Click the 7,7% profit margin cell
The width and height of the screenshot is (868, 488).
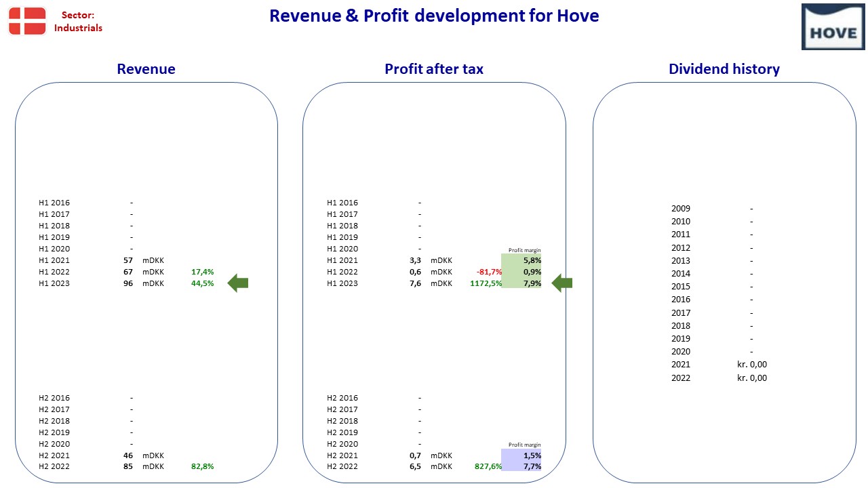(521, 466)
